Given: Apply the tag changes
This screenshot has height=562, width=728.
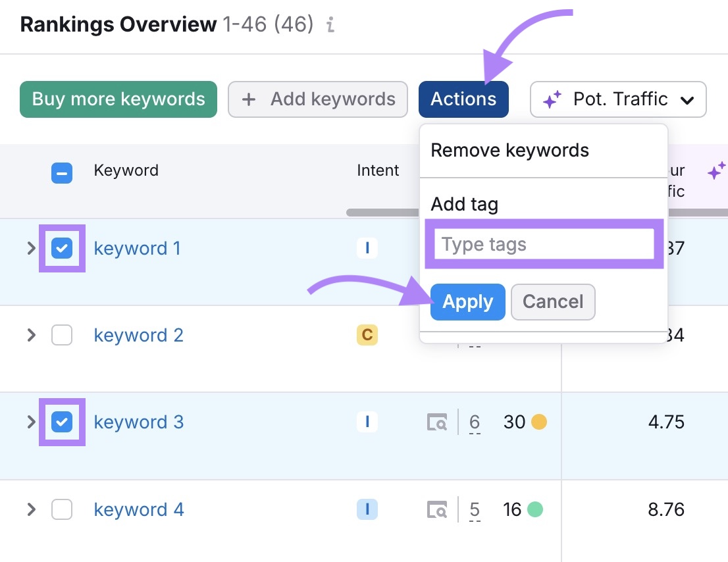Looking at the screenshot, I should [467, 301].
